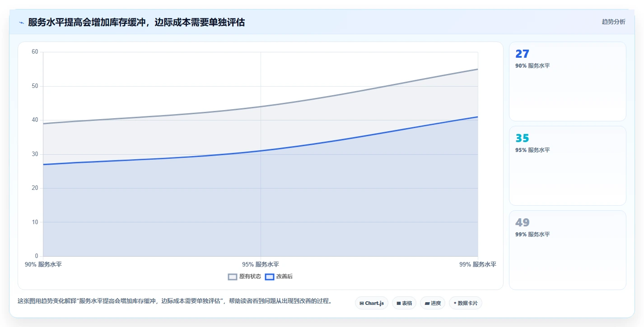The image size is (644, 327).
Task: Click the 95% 服务水平 x-axis label
Action: point(261,265)
